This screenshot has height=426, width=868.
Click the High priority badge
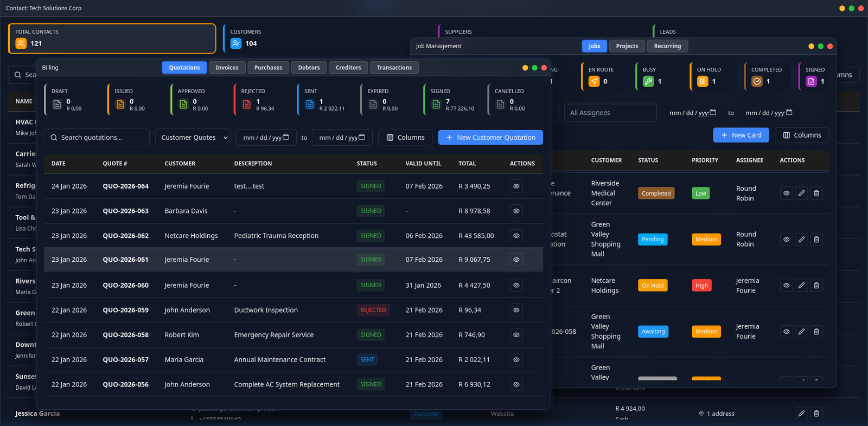click(701, 286)
